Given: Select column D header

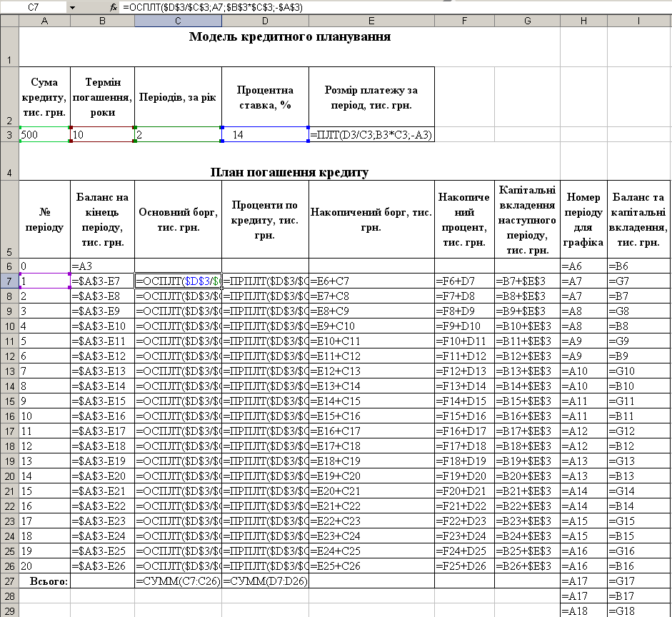Looking at the screenshot, I should click(x=265, y=21).
